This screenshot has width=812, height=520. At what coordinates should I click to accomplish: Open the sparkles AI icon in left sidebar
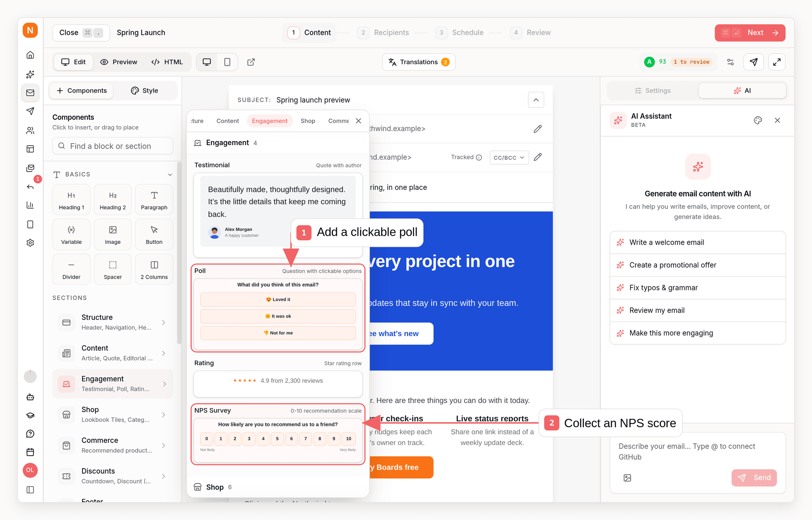point(30,74)
